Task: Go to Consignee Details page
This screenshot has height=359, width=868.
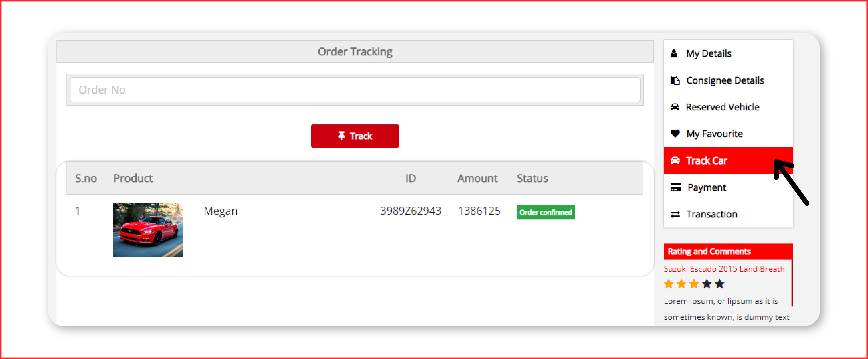Action: [725, 80]
